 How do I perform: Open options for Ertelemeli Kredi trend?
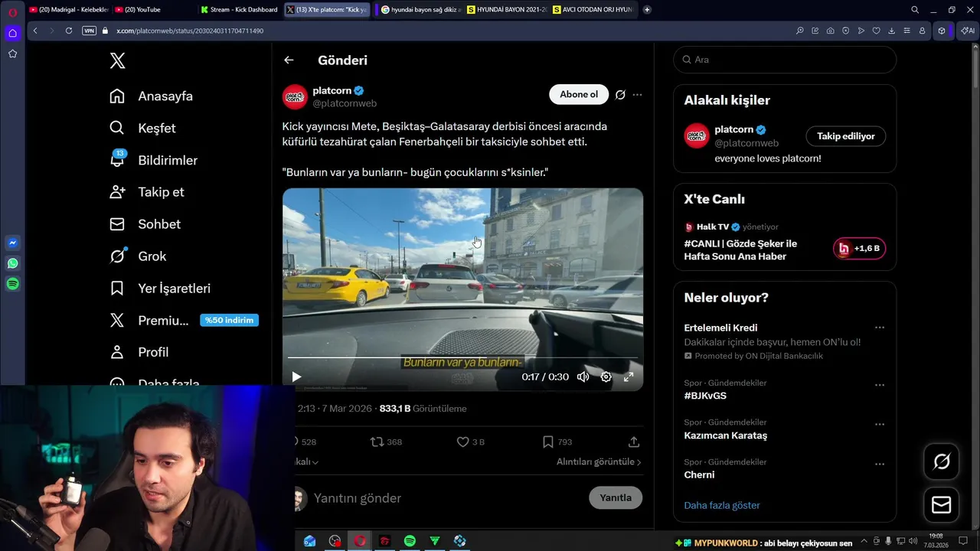pos(880,328)
